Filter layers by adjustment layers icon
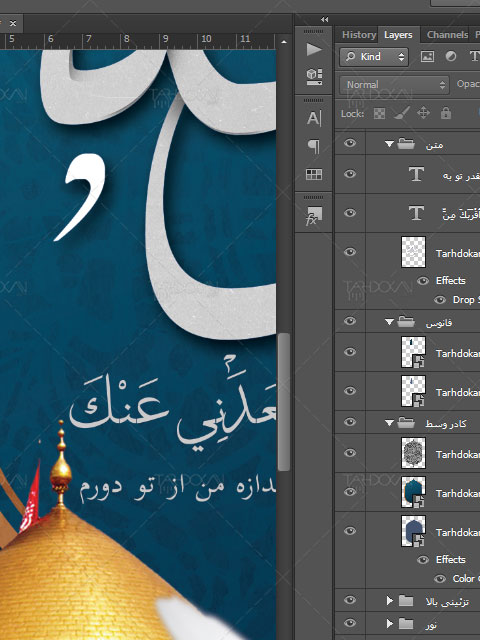The image size is (480, 640). pyautogui.click(x=451, y=56)
